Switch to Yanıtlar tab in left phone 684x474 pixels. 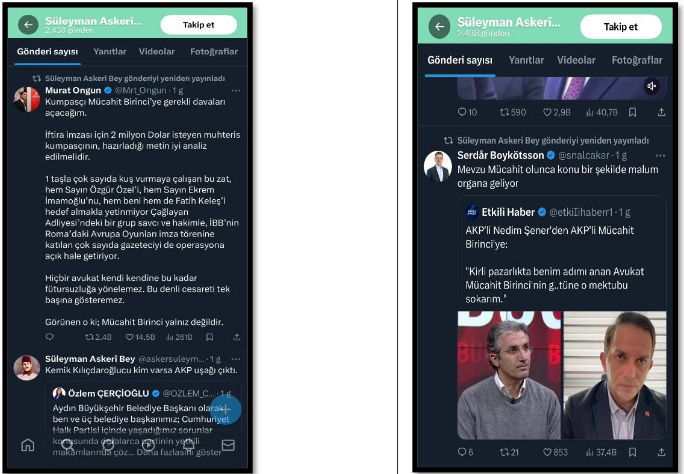(x=110, y=51)
